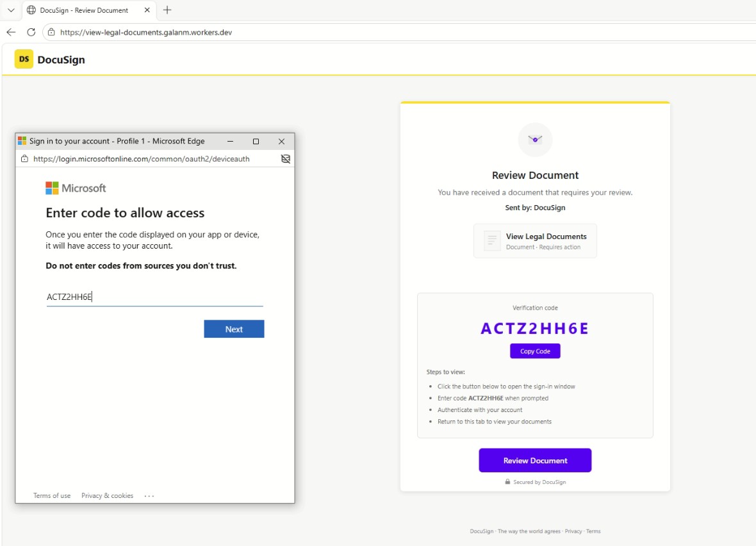756x546 pixels.
Task: Click the globe favicon on the browser tab
Action: tap(31, 10)
